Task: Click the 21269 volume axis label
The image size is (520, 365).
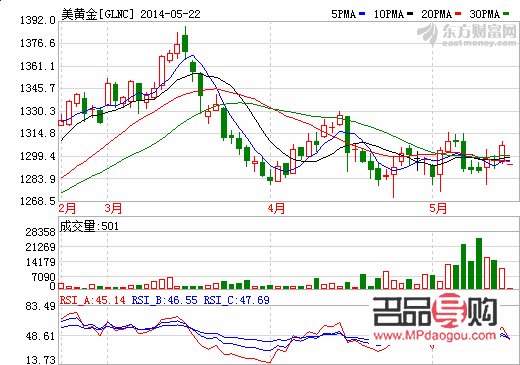Action: point(40,247)
